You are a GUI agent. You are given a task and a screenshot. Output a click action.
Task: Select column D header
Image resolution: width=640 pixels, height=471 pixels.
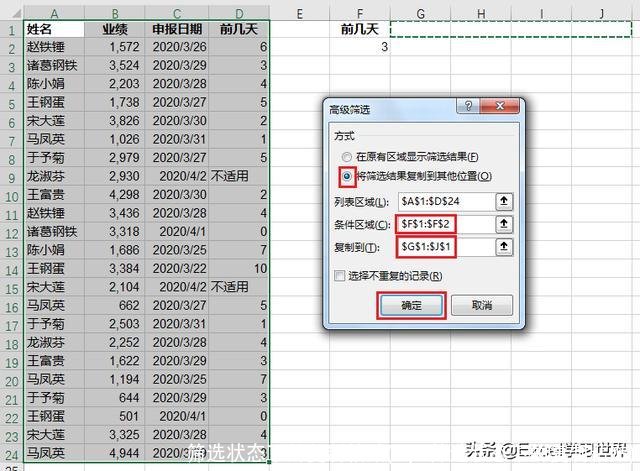[239, 13]
